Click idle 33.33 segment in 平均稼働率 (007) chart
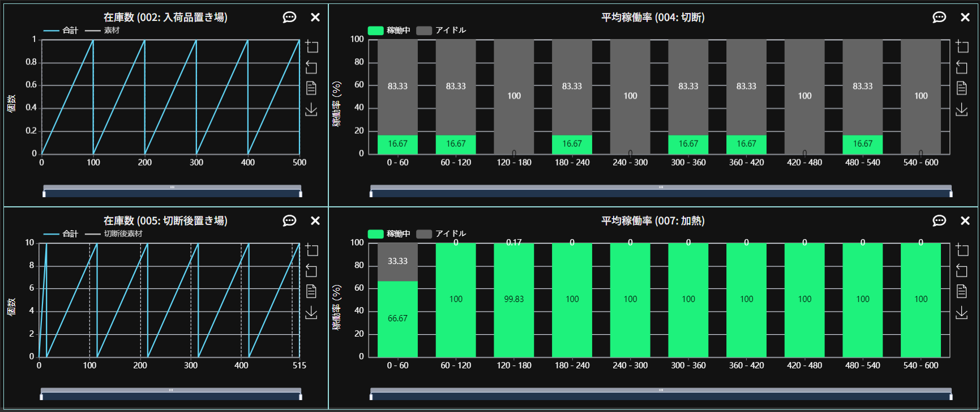This screenshot has width=980, height=412. click(x=397, y=262)
